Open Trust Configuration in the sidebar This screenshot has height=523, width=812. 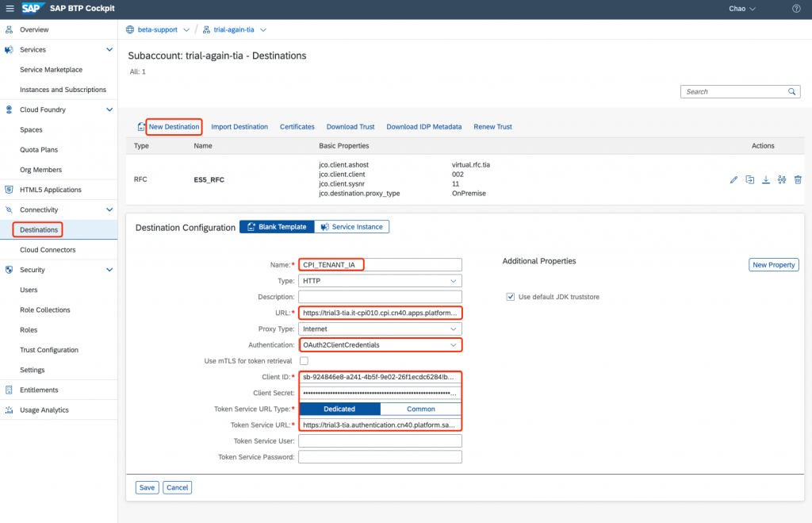(x=49, y=350)
